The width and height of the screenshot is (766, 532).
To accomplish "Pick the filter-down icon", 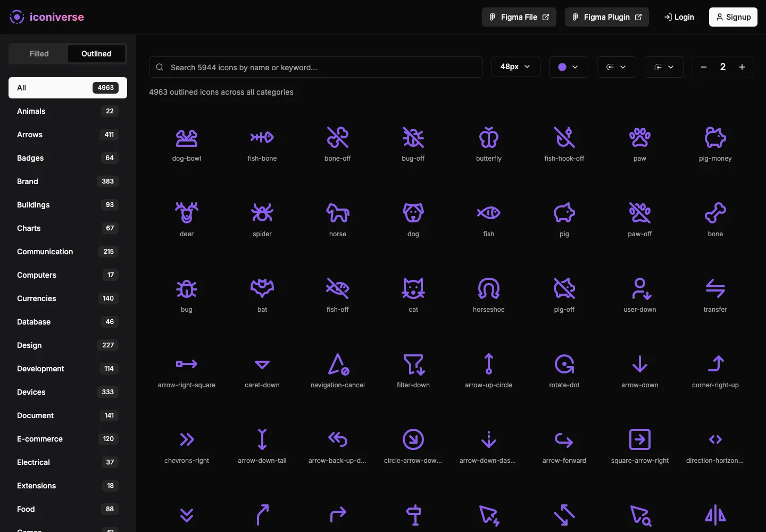I will tap(413, 364).
